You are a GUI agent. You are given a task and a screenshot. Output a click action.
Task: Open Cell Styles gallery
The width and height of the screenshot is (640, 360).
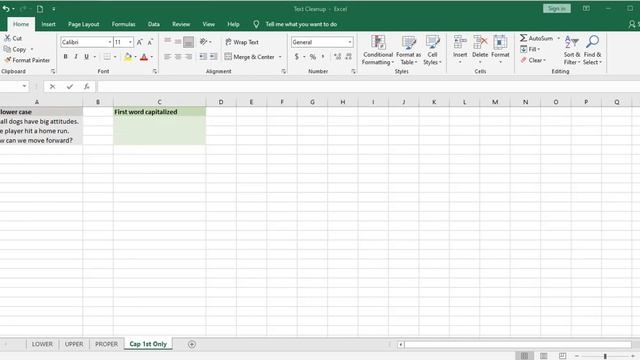(432, 50)
